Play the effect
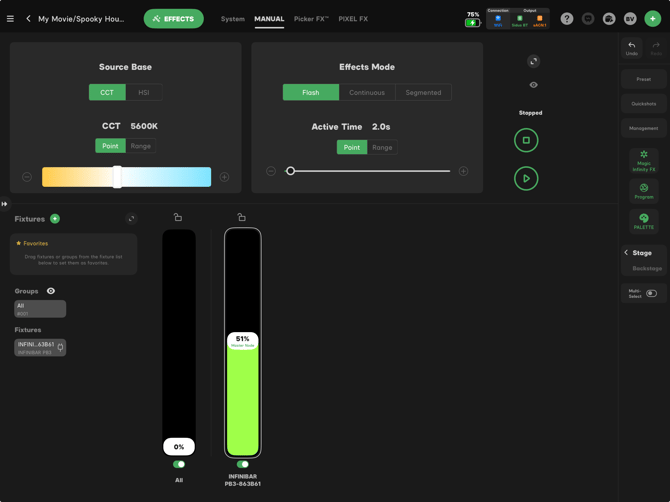 tap(526, 178)
